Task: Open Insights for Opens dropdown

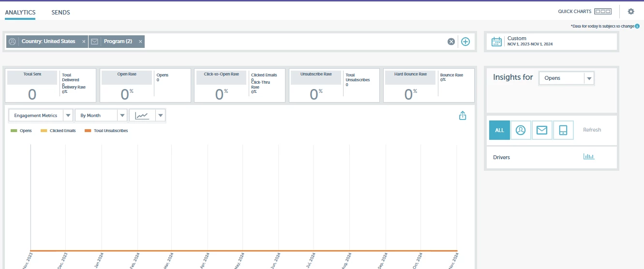Action: [566, 78]
